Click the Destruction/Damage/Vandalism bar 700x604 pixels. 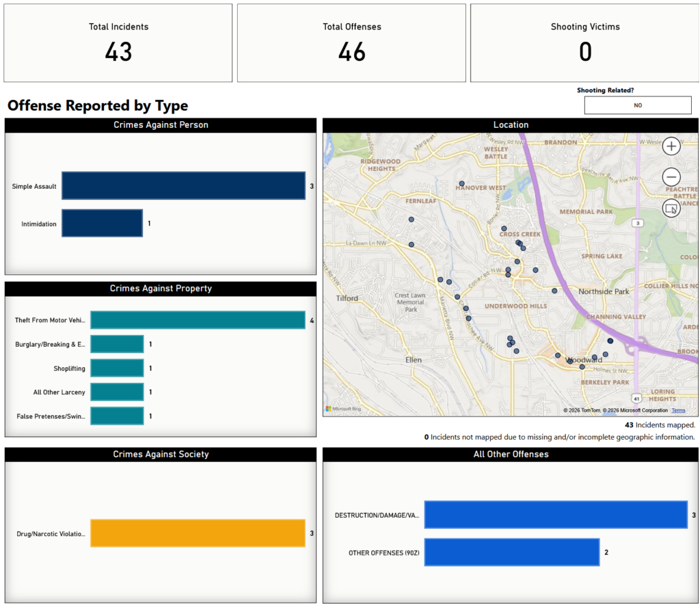555,514
